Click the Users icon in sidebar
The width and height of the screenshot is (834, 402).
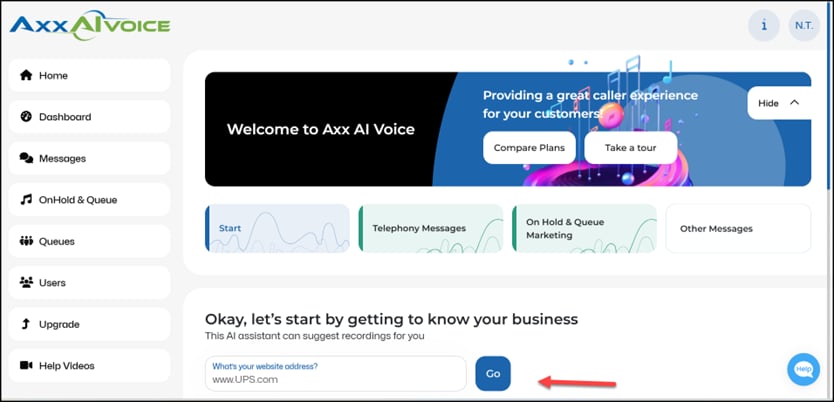[x=26, y=283]
